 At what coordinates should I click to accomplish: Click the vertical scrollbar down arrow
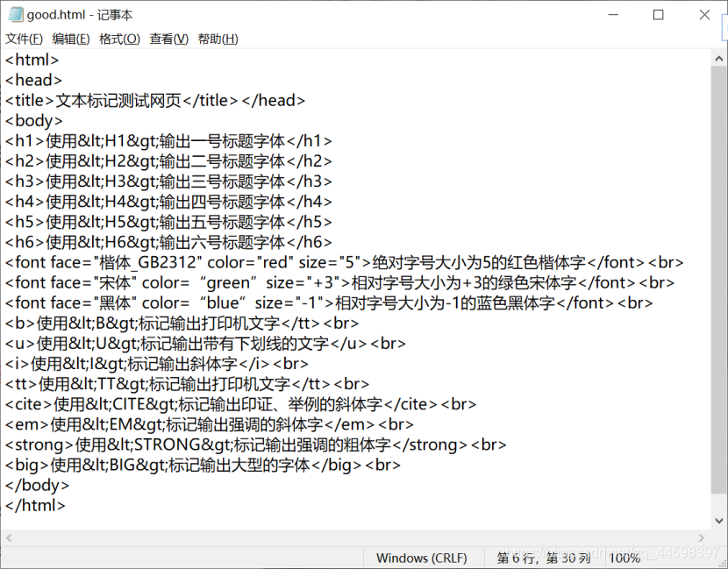point(718,521)
